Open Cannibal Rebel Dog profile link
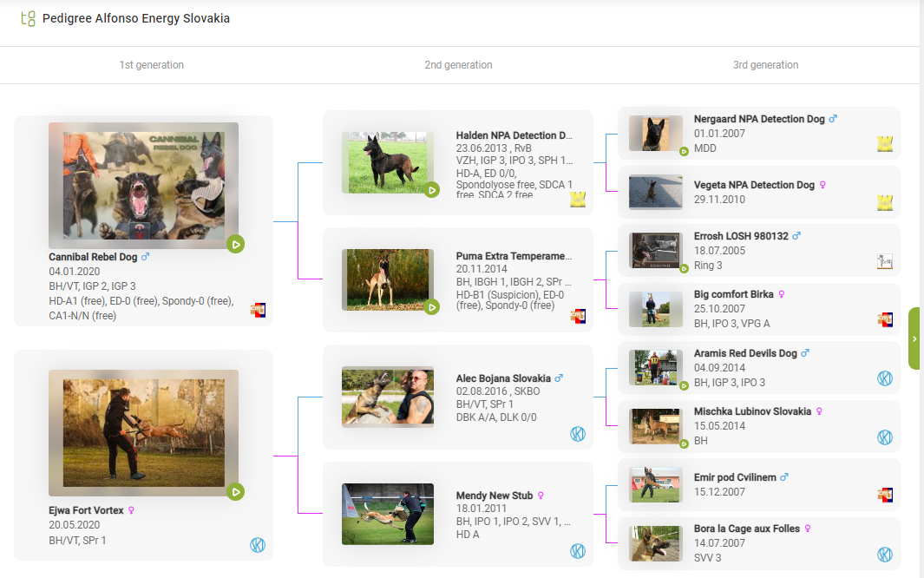Screen dimensions: 924x578 pos(93,257)
